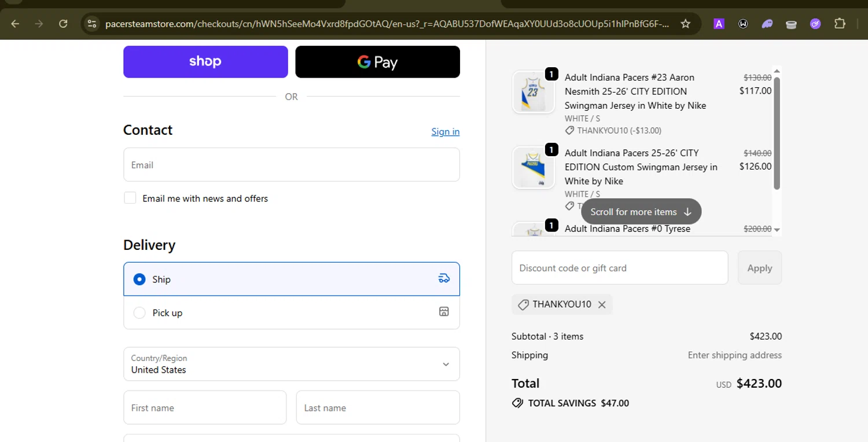Remove the THANKYOU10 discount code
Image resolution: width=868 pixels, height=442 pixels.
[602, 304]
